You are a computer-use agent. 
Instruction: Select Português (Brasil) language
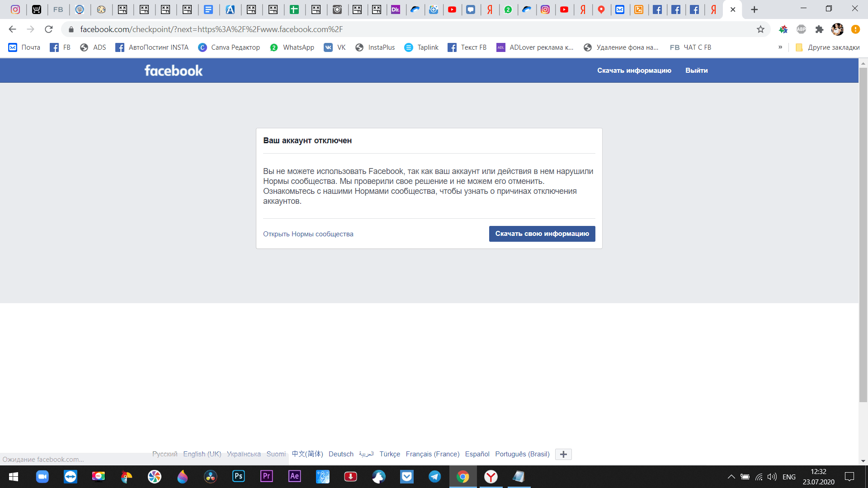point(522,454)
